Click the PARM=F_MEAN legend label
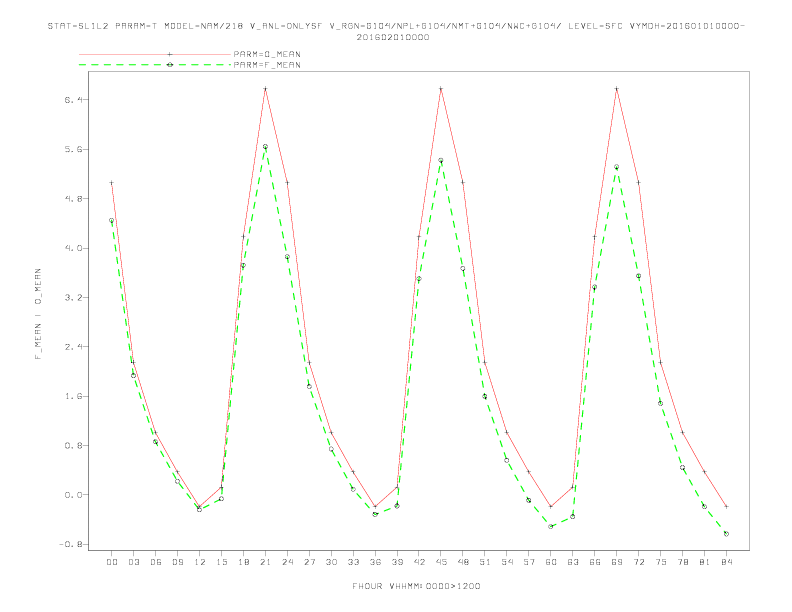 click(x=267, y=65)
